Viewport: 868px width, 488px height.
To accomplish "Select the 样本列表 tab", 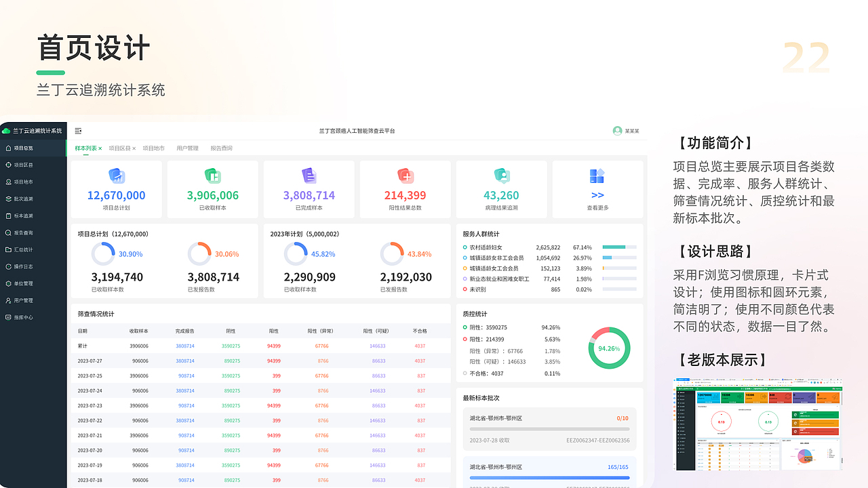I will coord(85,148).
